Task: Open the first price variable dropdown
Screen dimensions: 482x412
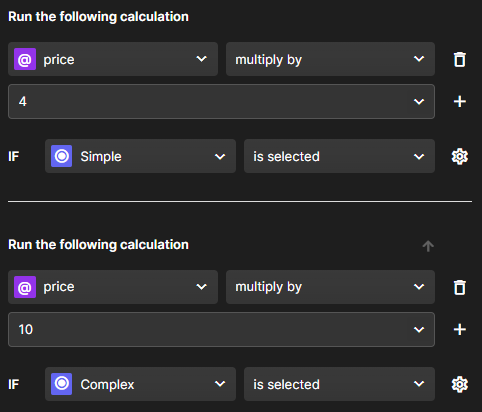Action: (x=113, y=59)
